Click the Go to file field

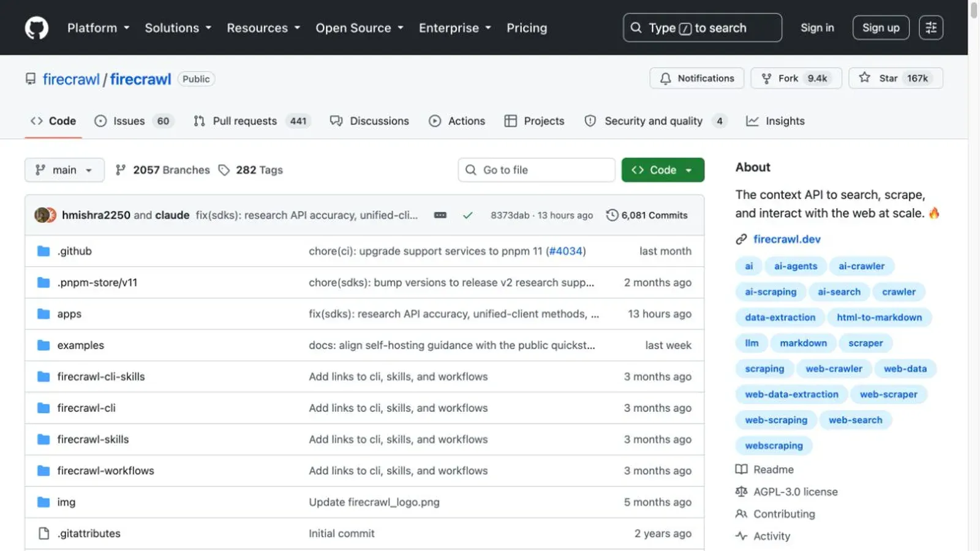pyautogui.click(x=537, y=170)
